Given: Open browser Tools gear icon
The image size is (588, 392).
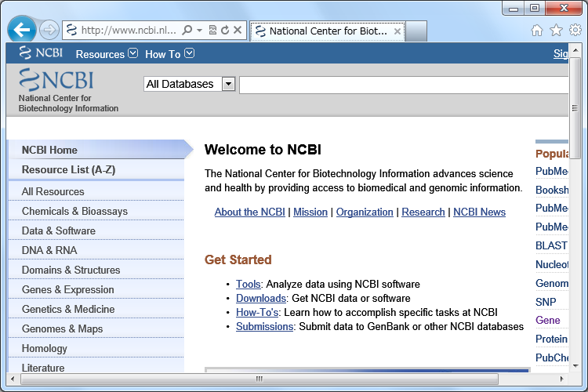Looking at the screenshot, I should (575, 30).
